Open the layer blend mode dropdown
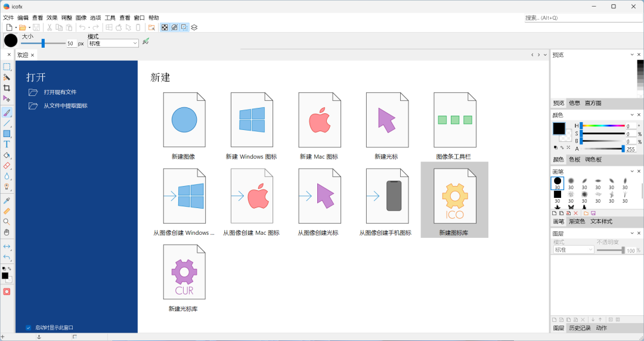The image size is (644, 341). tap(574, 250)
